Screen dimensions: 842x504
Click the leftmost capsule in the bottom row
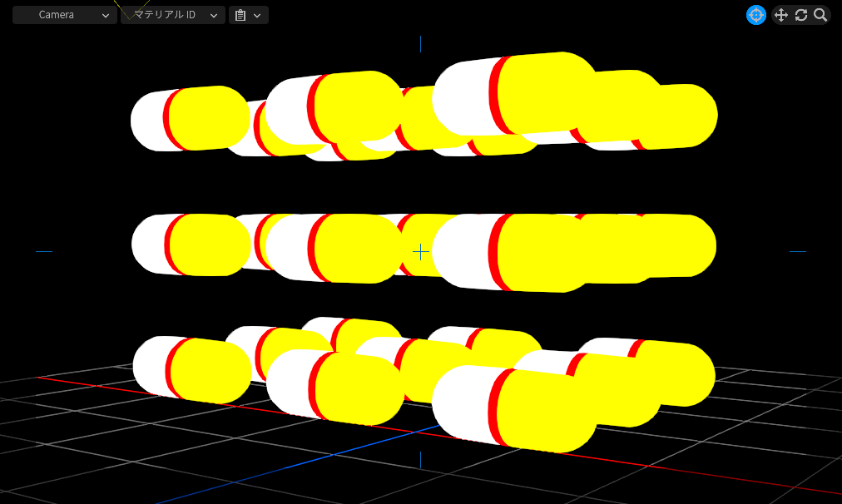(x=191, y=369)
